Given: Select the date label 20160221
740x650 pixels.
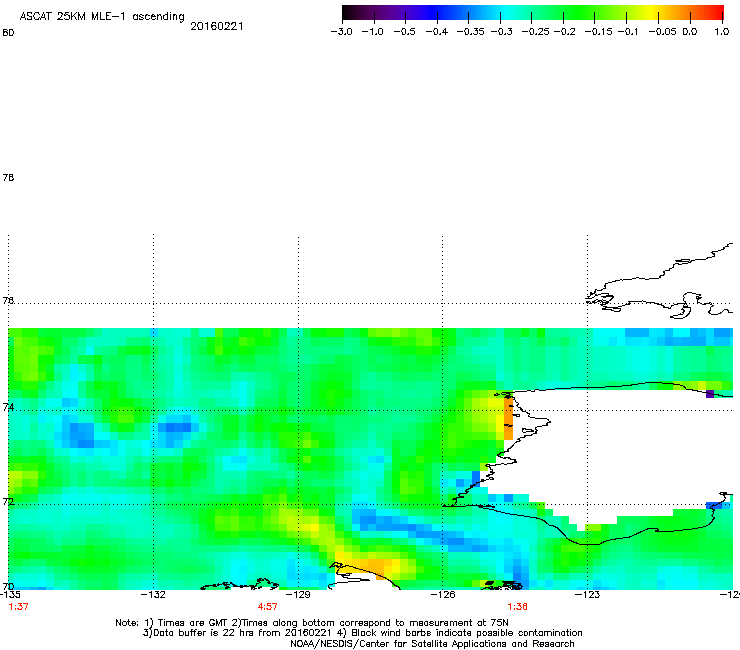Looking at the screenshot, I should 217,26.
